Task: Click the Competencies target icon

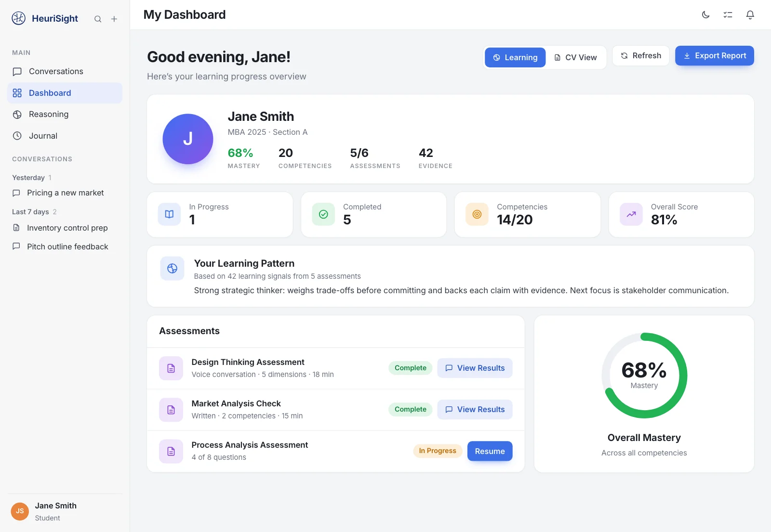Action: (x=477, y=214)
